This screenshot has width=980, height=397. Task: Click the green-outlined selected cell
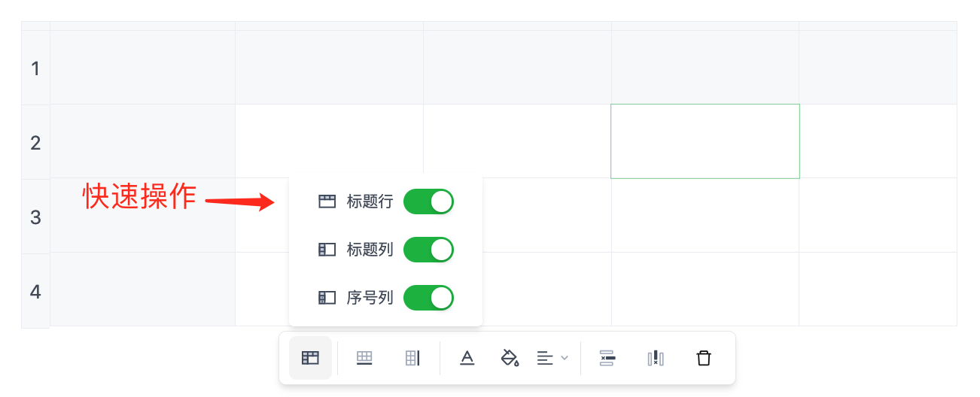(705, 141)
